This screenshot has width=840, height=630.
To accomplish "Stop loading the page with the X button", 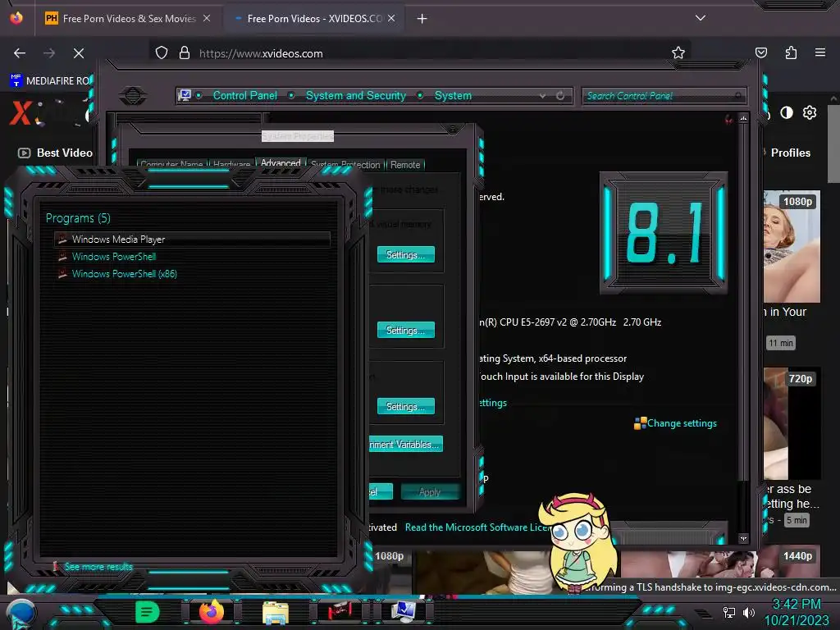I will tap(78, 53).
